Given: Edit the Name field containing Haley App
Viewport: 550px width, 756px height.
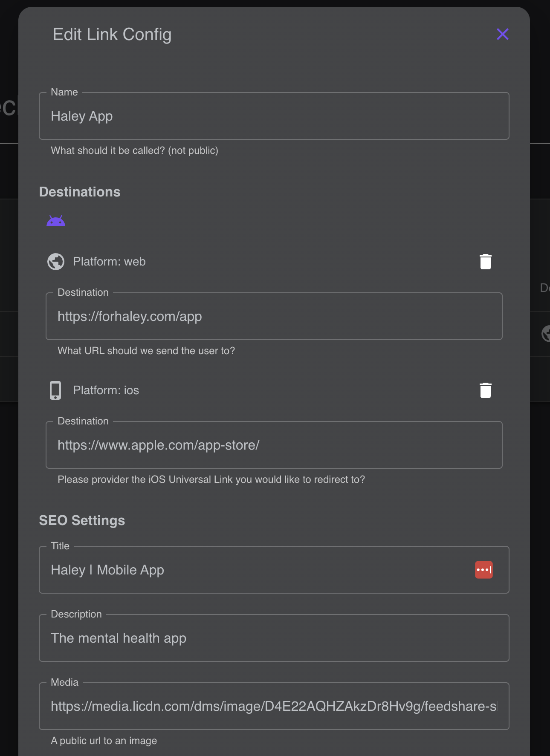Looking at the screenshot, I should coord(274,116).
